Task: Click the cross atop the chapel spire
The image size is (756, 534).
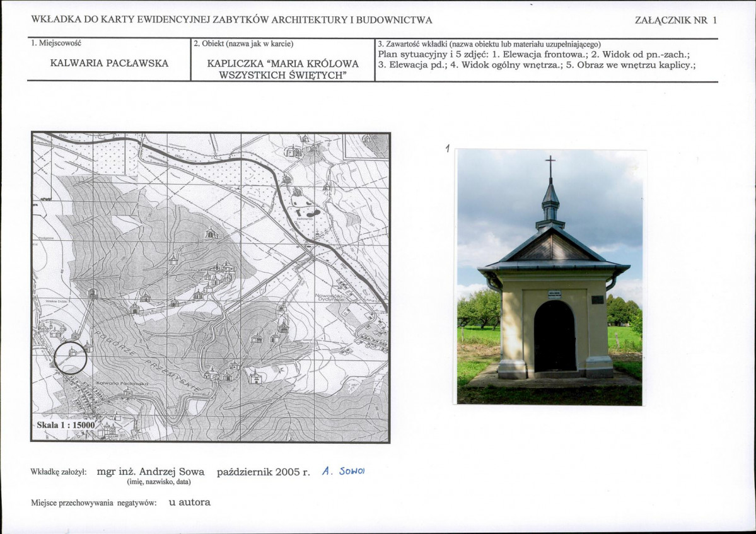Action: pyautogui.click(x=550, y=165)
